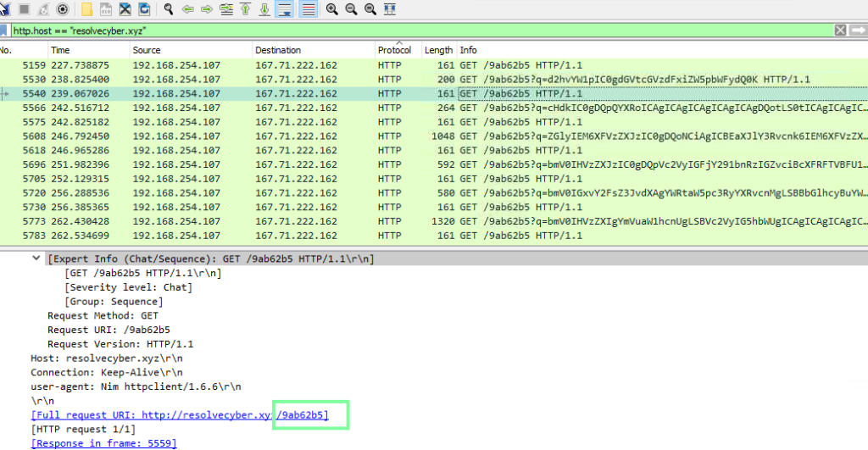This screenshot has height=450, width=868.
Task: Jump to the last packet
Action: point(264,9)
